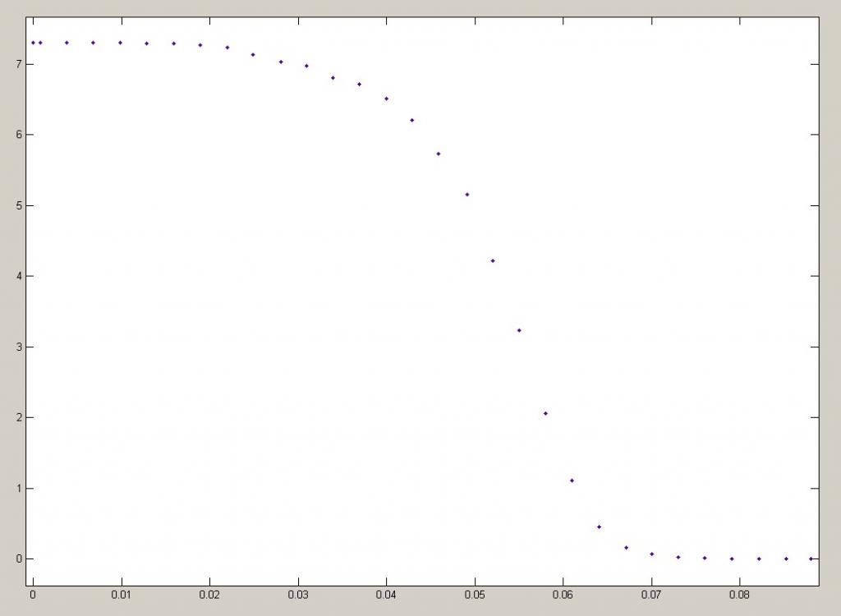Select the x-axis label 0.04

coord(386,595)
